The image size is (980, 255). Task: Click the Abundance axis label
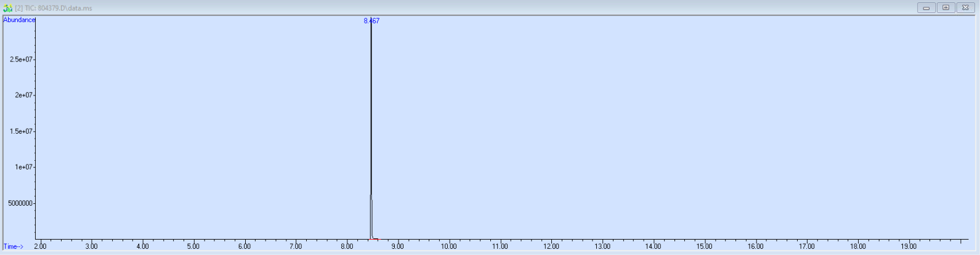tap(19, 20)
